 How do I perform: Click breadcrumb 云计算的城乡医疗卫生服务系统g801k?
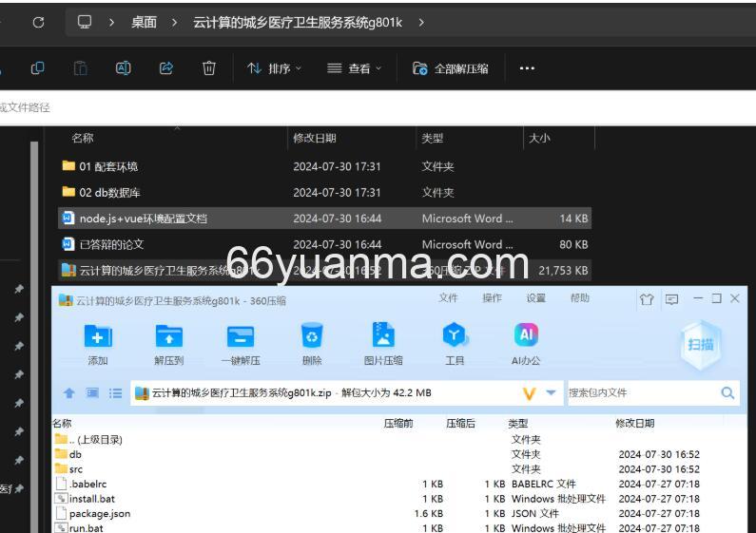pyautogui.click(x=298, y=22)
